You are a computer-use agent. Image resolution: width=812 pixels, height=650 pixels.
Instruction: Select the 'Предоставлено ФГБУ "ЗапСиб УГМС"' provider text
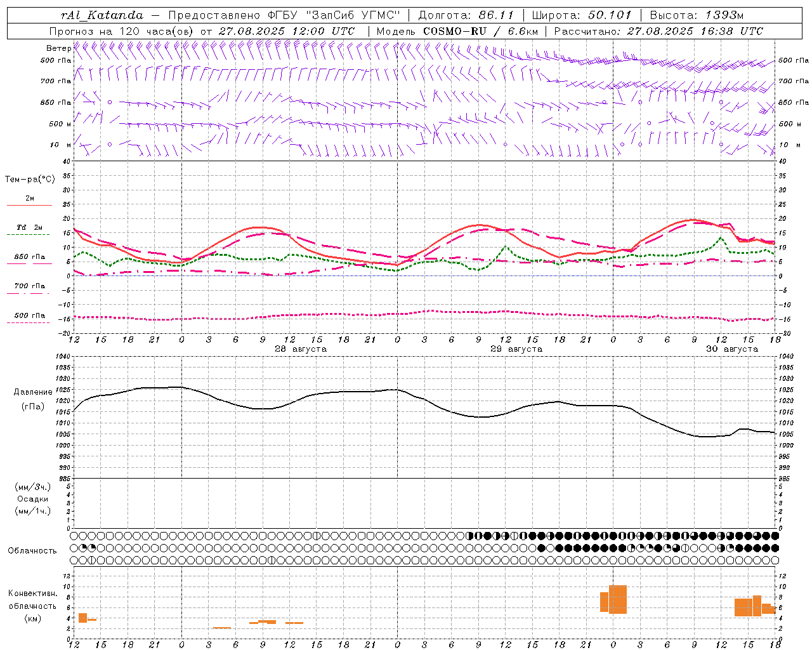(x=284, y=15)
